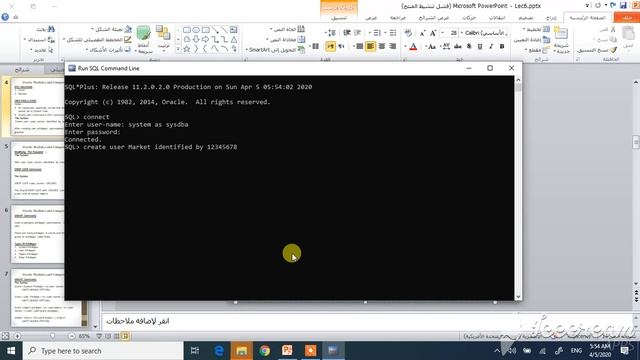Open the File tab
Screen dimensions: 640x360
point(627,18)
